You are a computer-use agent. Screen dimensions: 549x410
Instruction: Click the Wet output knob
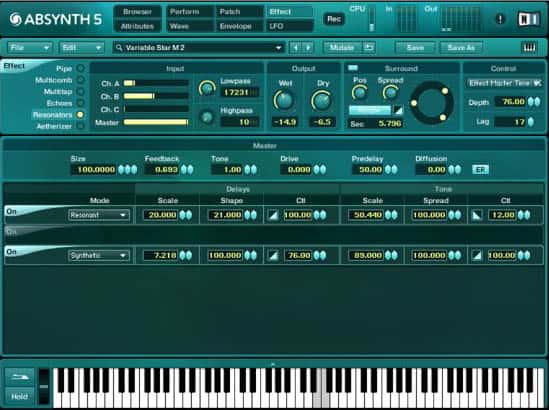click(x=284, y=100)
